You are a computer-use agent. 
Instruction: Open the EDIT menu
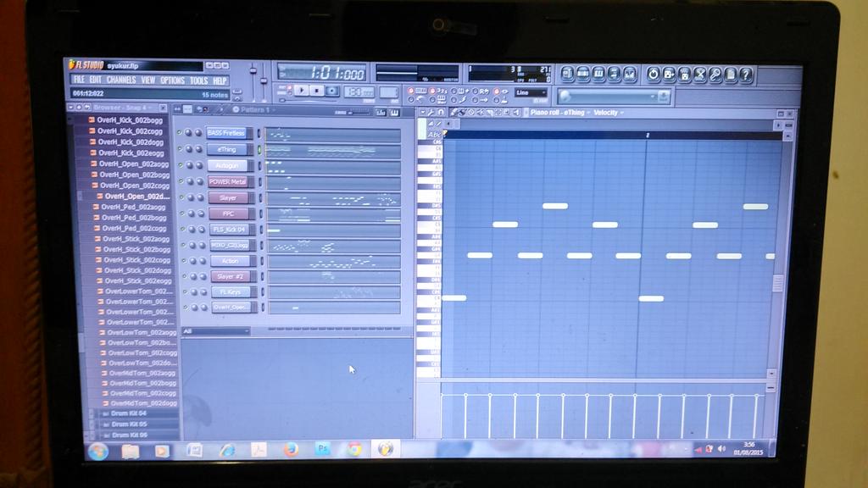[x=95, y=80]
